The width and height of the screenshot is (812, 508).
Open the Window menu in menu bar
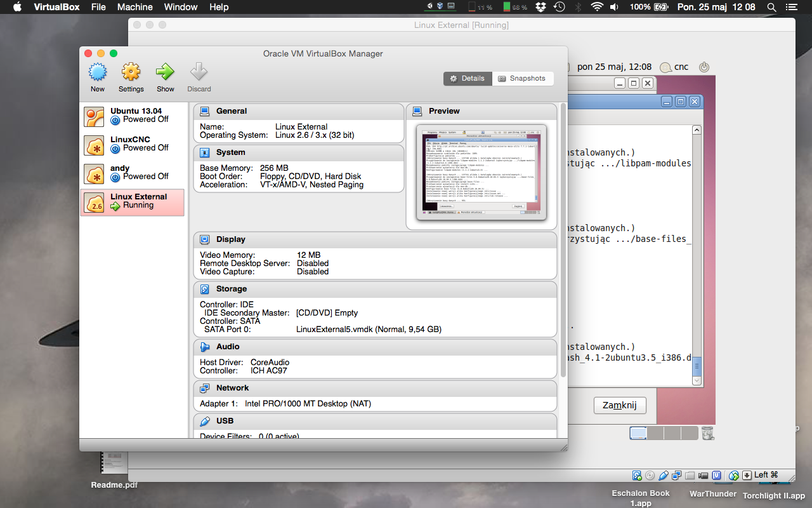click(x=181, y=7)
